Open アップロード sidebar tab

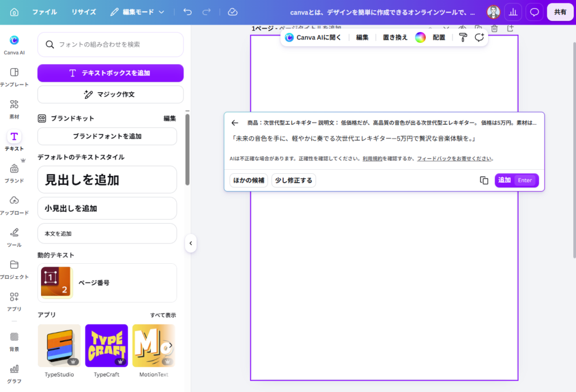pos(14,205)
